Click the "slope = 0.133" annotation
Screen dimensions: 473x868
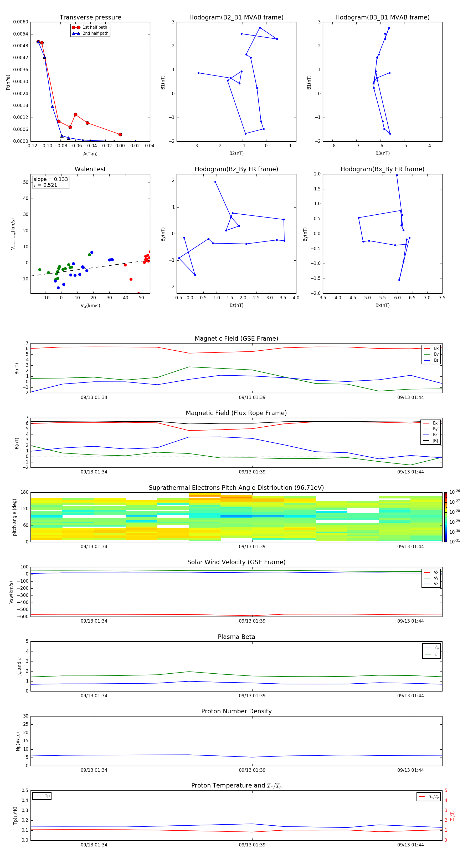point(51,179)
